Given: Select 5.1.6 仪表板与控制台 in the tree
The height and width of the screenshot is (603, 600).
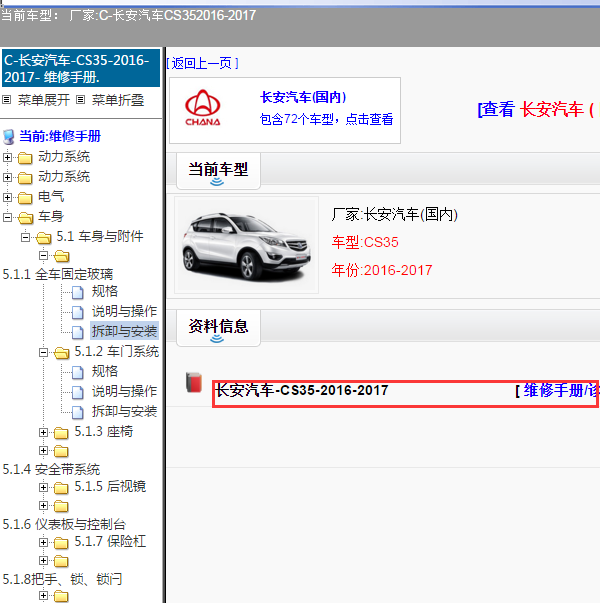Looking at the screenshot, I should [x=64, y=524].
